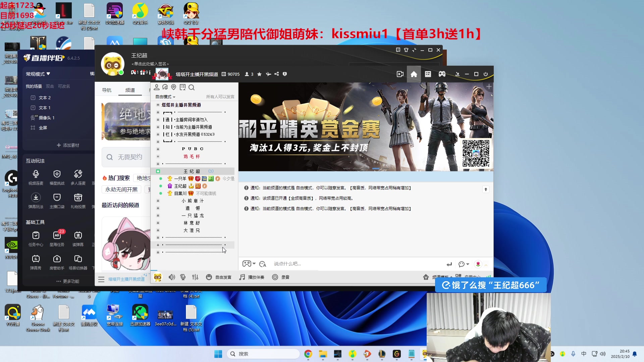
Task: Click 录音 record button
Action: point(281,277)
